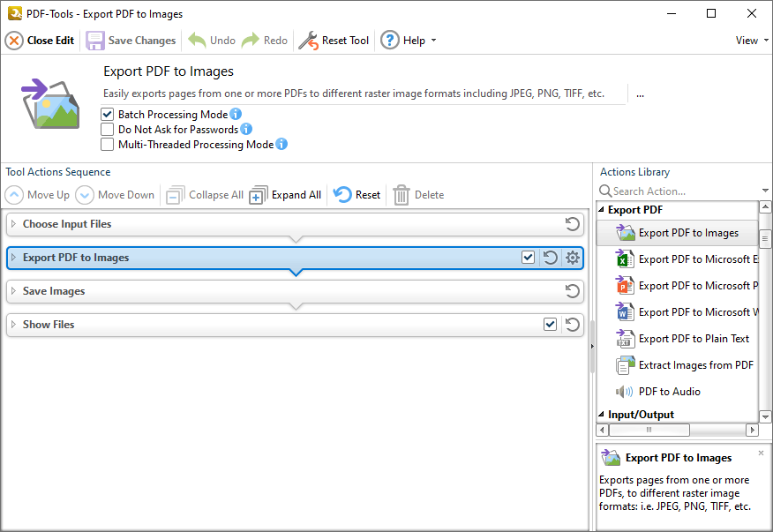773x532 pixels.
Task: Collapse the Actions Library panel splitter arrow
Action: pyautogui.click(x=592, y=347)
